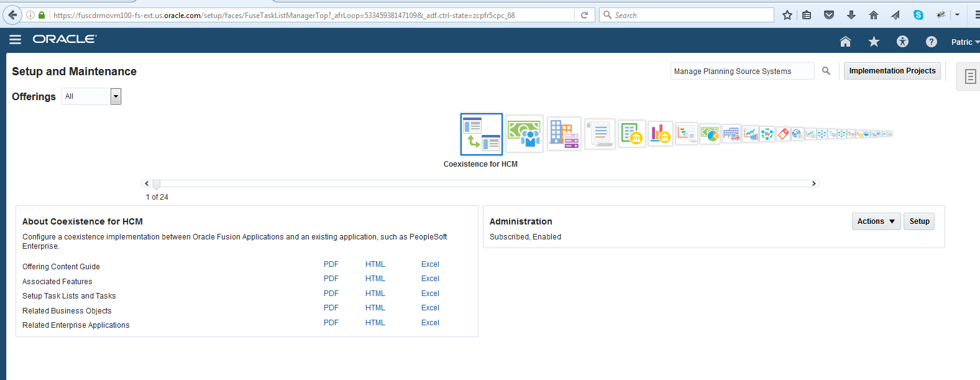Open browser downloads arrow icon
The width and height of the screenshot is (980, 380).
(851, 15)
